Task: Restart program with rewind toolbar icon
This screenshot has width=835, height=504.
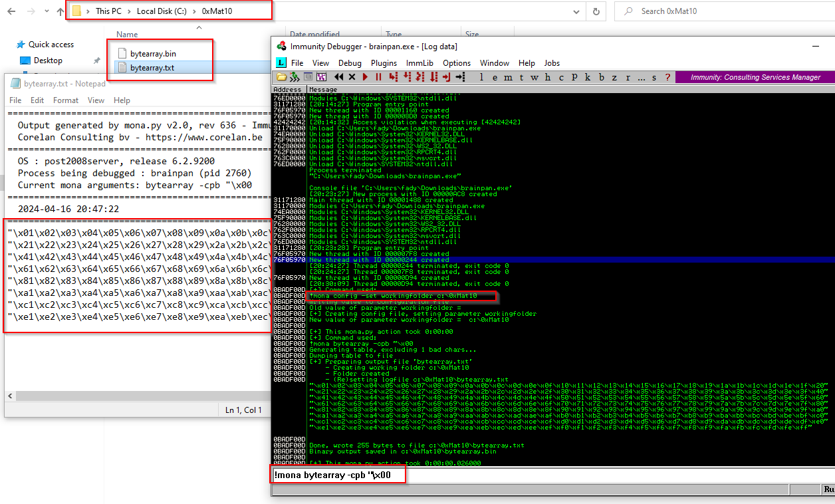Action: pyautogui.click(x=339, y=77)
